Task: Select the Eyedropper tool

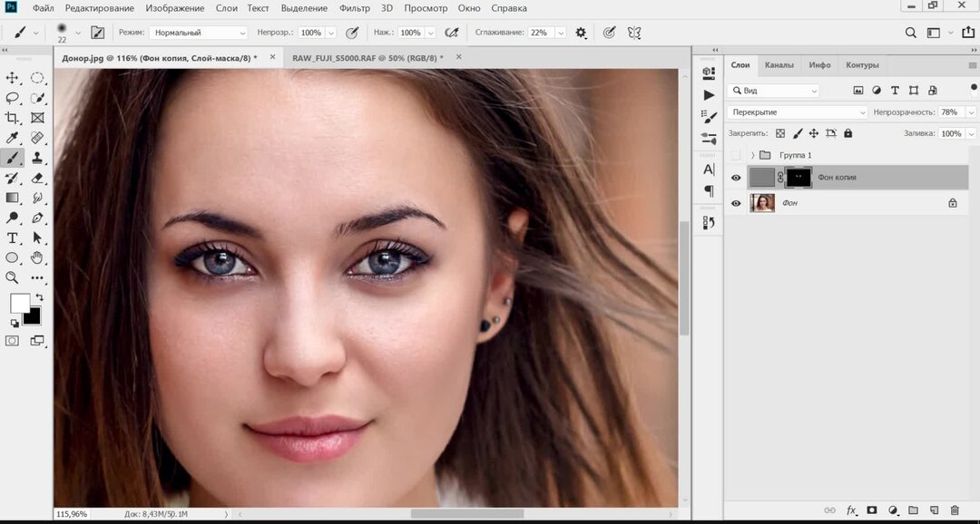Action: pyautogui.click(x=12, y=138)
